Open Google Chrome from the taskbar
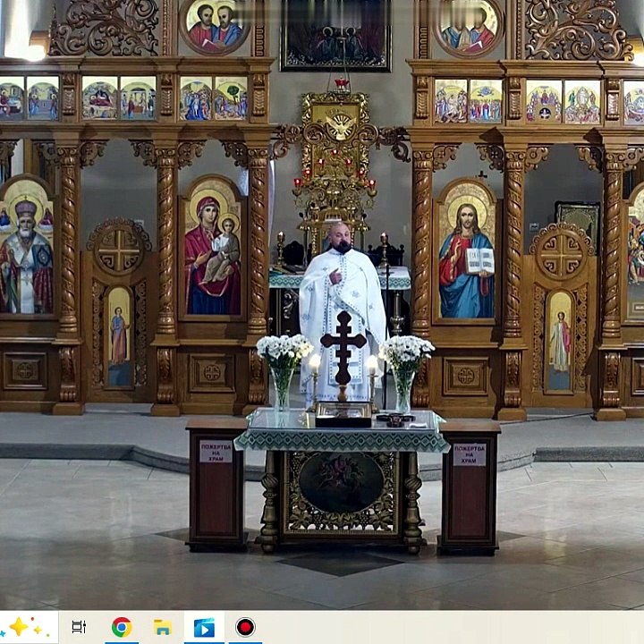 pos(122,627)
